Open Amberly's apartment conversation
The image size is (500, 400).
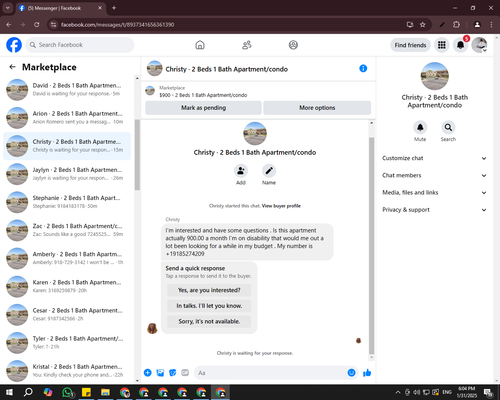coord(67,258)
